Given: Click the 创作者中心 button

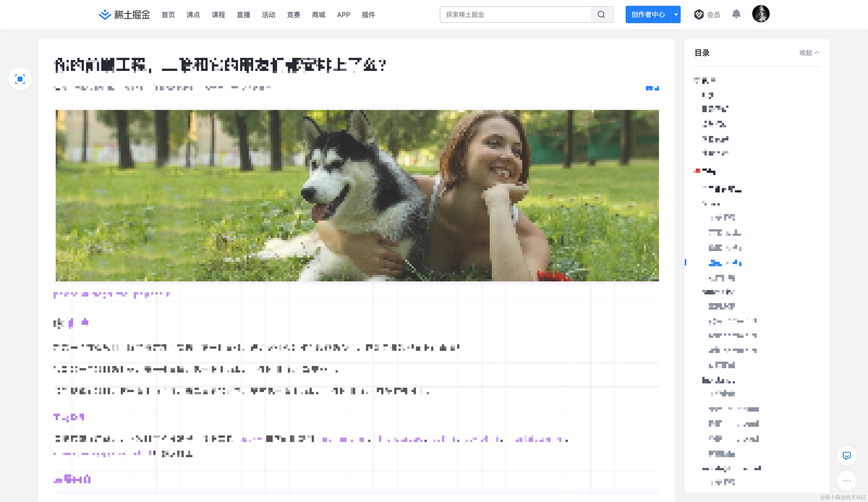Looking at the screenshot, I should (x=648, y=14).
